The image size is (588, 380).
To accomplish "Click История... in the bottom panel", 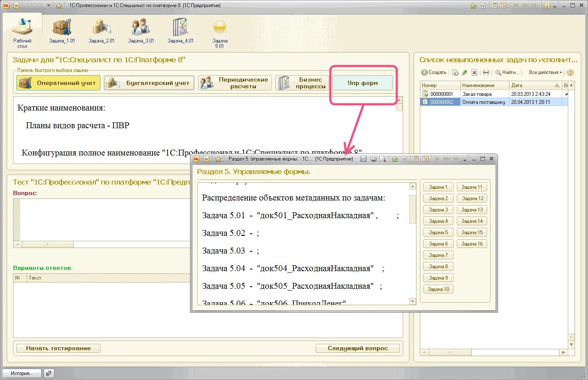I will coord(22,373).
